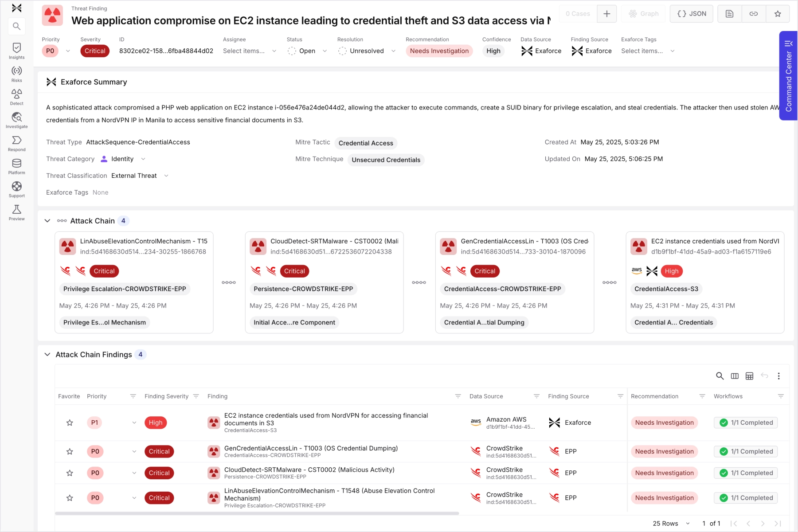Click the Graph button
The height and width of the screenshot is (532, 798).
tap(644, 14)
